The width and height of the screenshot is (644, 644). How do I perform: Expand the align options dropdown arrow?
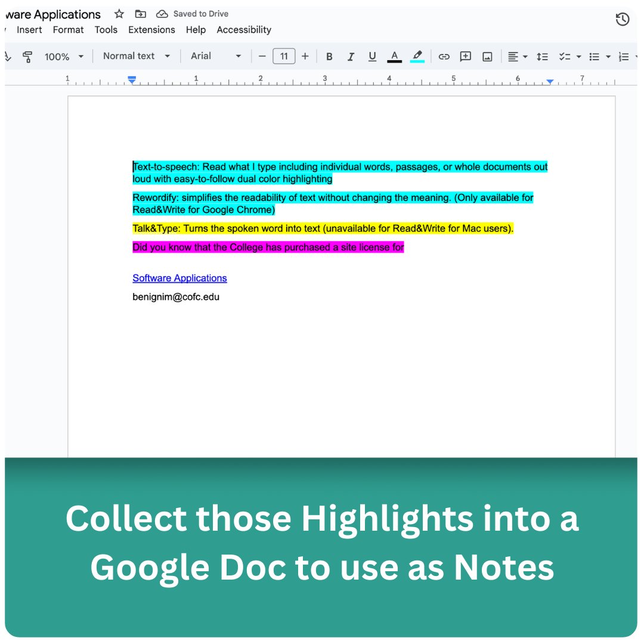coord(525,57)
